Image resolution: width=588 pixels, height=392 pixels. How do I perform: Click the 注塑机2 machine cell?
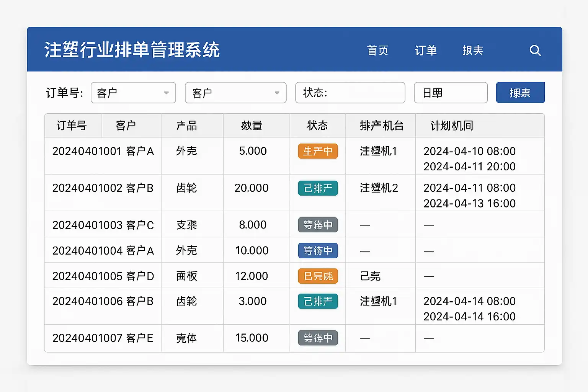[x=379, y=188]
